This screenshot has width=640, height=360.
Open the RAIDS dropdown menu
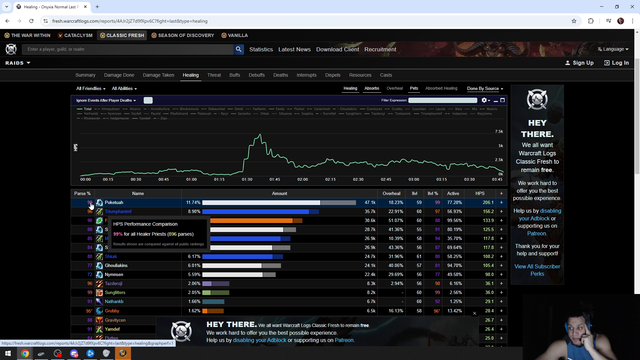[18, 63]
